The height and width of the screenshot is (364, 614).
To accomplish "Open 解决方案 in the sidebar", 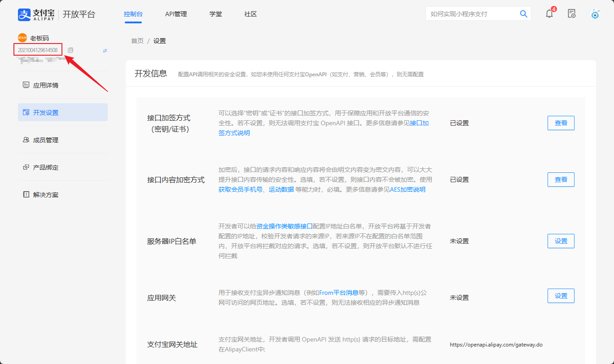I will click(x=45, y=195).
